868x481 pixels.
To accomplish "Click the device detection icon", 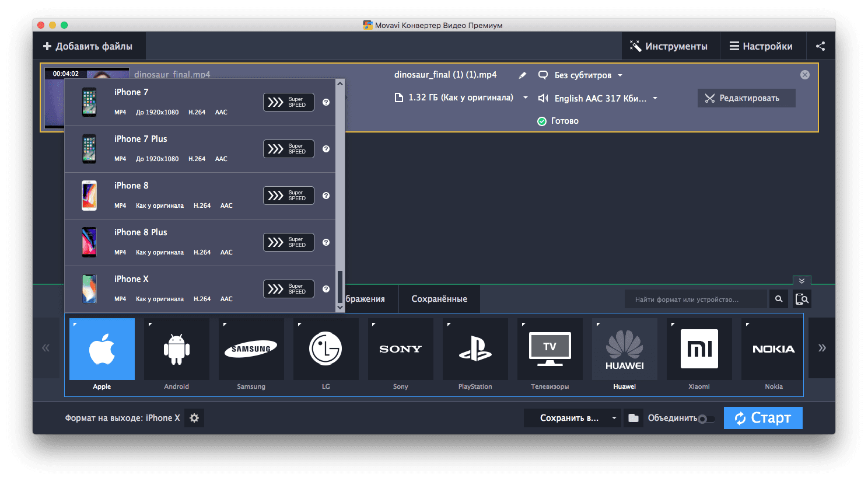I will pos(802,299).
